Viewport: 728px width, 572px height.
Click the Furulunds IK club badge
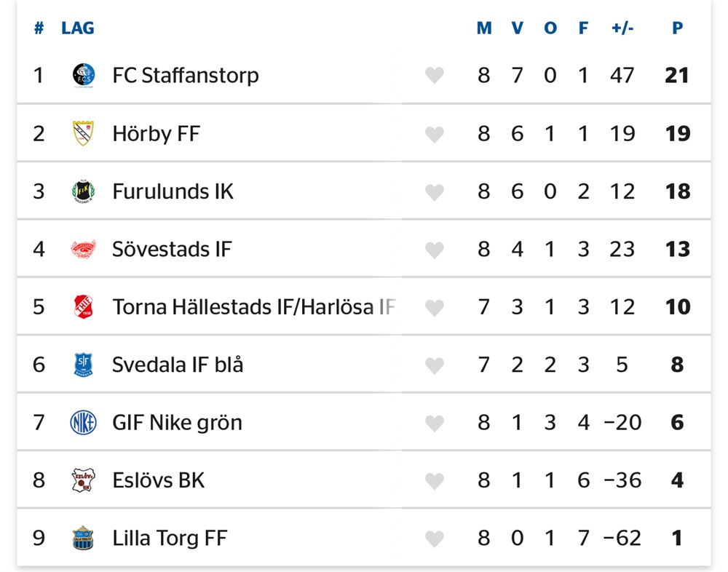click(x=84, y=191)
